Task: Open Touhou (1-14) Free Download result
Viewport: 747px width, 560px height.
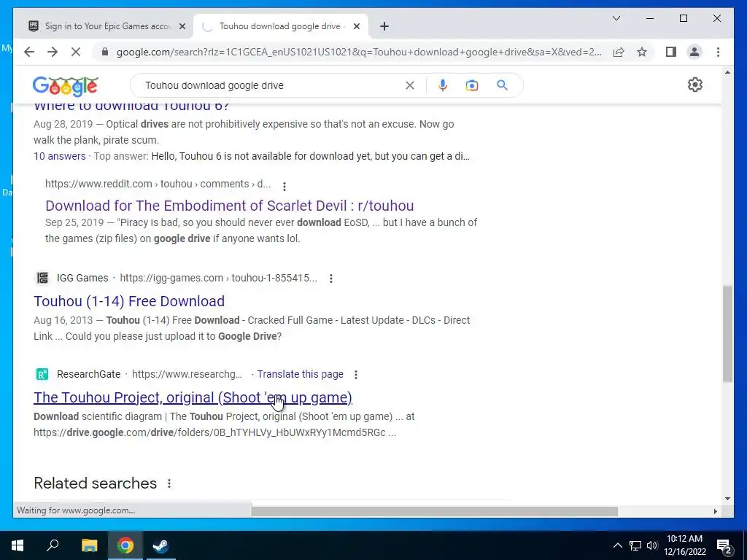Action: tap(129, 301)
